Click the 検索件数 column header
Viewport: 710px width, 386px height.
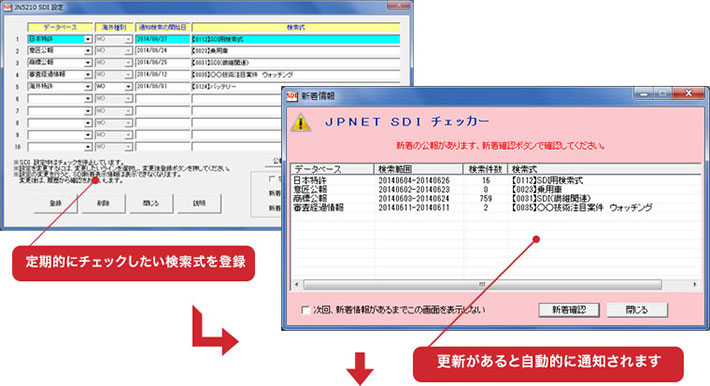[485, 169]
